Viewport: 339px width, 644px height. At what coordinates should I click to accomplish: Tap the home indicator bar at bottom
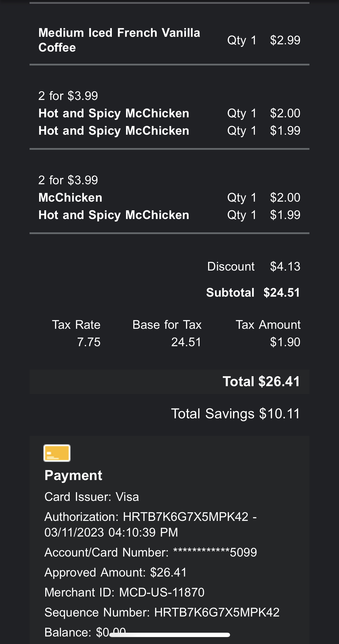click(170, 635)
